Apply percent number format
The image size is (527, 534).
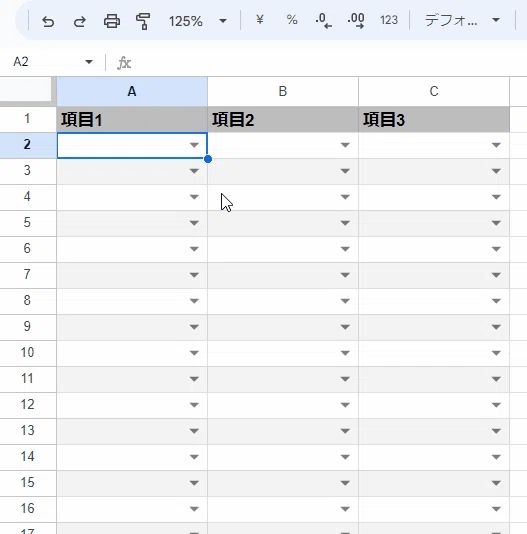292,20
